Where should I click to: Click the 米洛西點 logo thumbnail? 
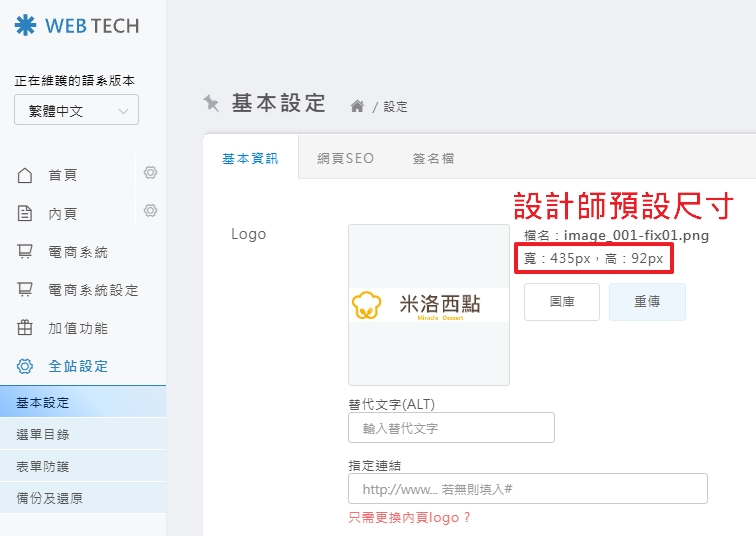(428, 305)
